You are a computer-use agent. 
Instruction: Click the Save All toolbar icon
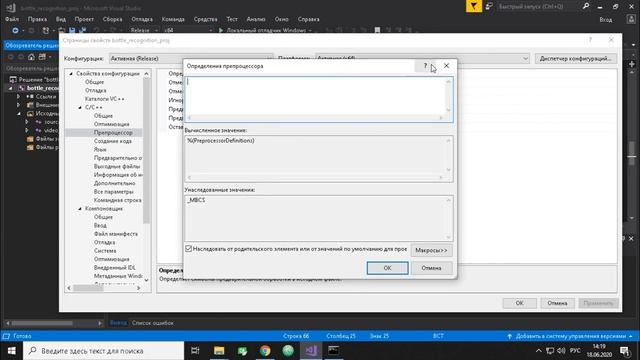coord(82,31)
